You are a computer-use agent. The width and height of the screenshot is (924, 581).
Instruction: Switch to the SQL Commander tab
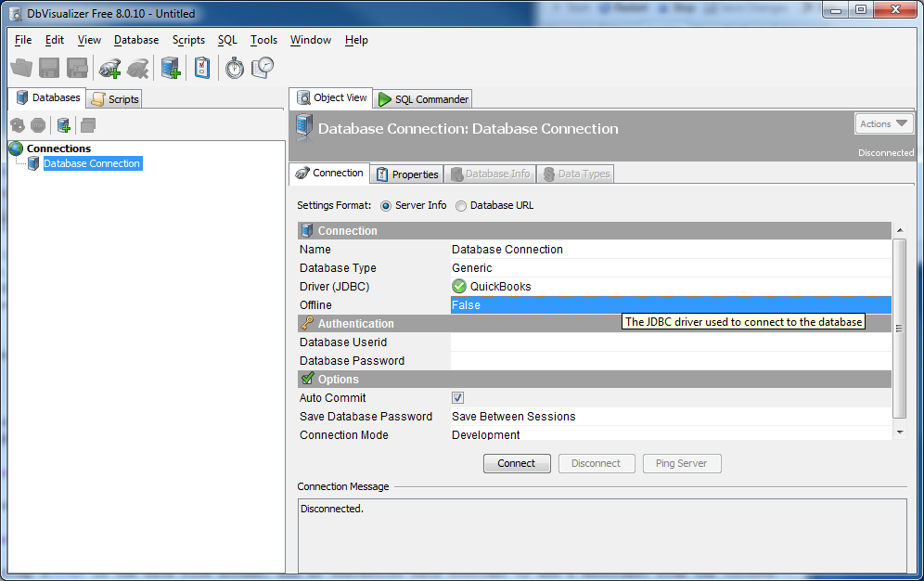coord(424,99)
